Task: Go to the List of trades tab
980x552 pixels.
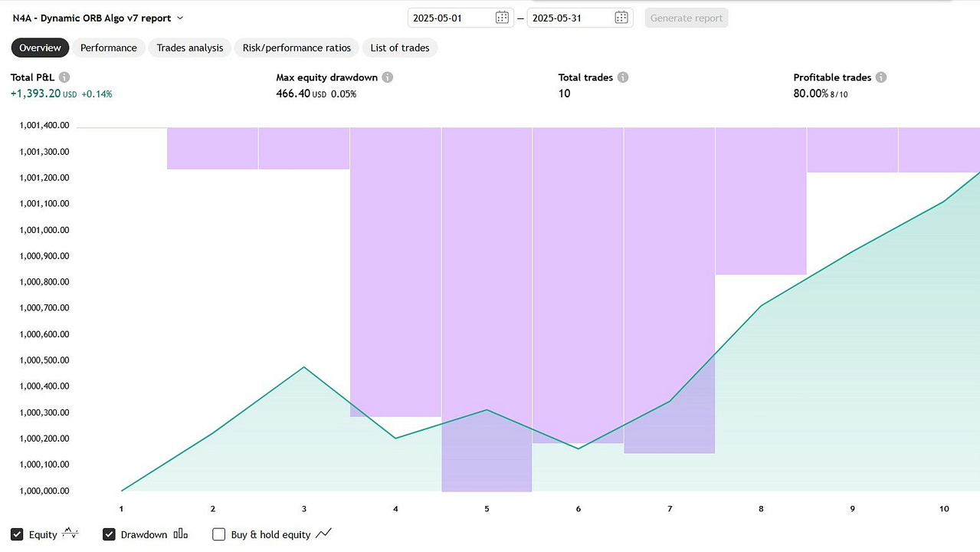Action: pos(400,48)
